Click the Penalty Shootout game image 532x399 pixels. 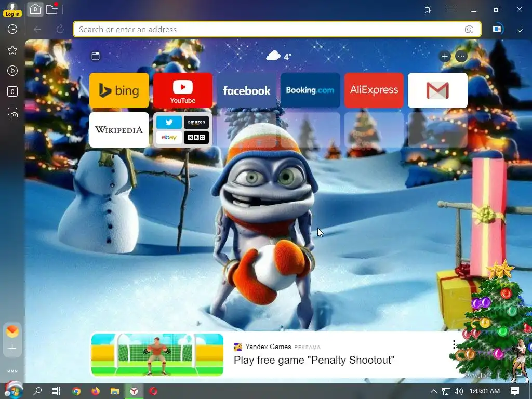point(157,354)
